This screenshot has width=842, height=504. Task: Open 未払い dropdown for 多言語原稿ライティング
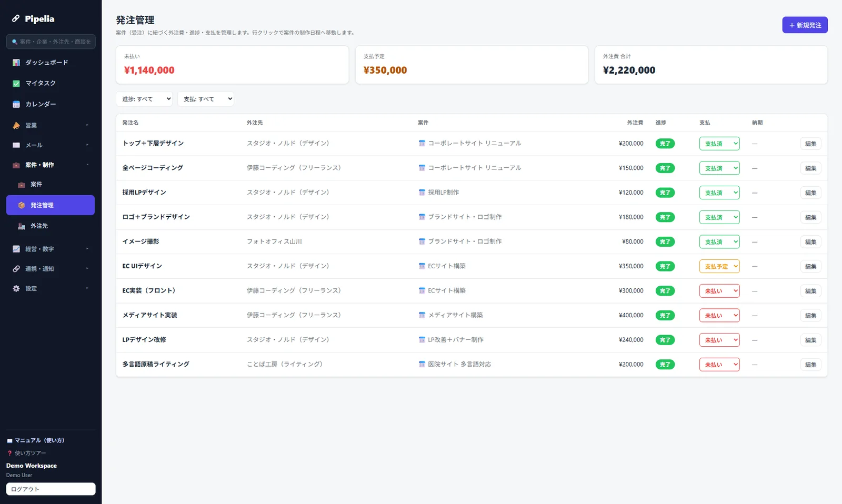(719, 365)
